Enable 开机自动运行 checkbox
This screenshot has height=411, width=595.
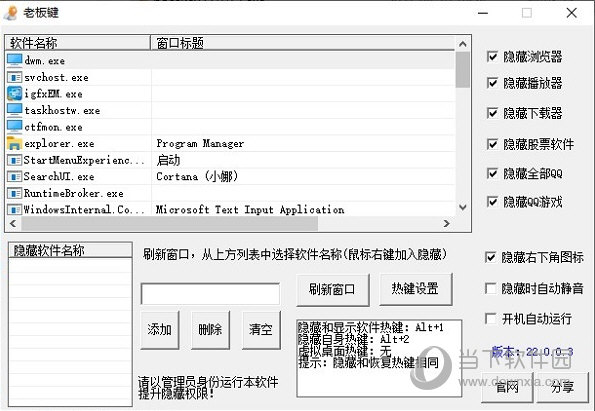(490, 318)
